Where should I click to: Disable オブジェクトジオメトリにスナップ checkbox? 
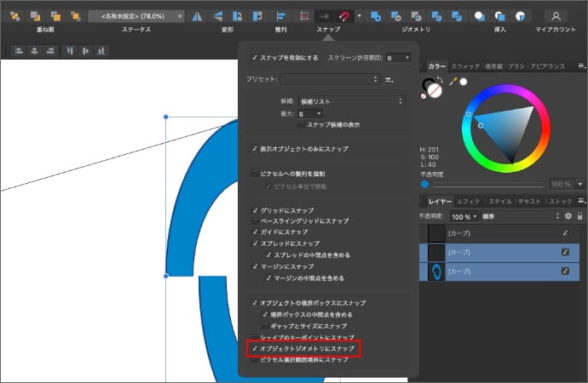[x=255, y=349]
